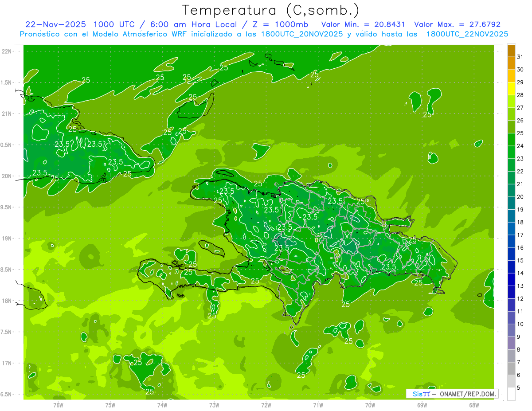Image resolution: width=532 pixels, height=411 pixels.
Task: Select the "1800UTC_20NOV2025" initialization time
Action: pyautogui.click(x=300, y=34)
